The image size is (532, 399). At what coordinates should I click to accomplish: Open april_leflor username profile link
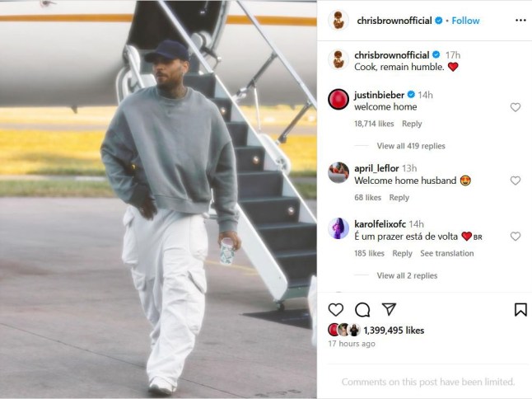[x=376, y=168]
